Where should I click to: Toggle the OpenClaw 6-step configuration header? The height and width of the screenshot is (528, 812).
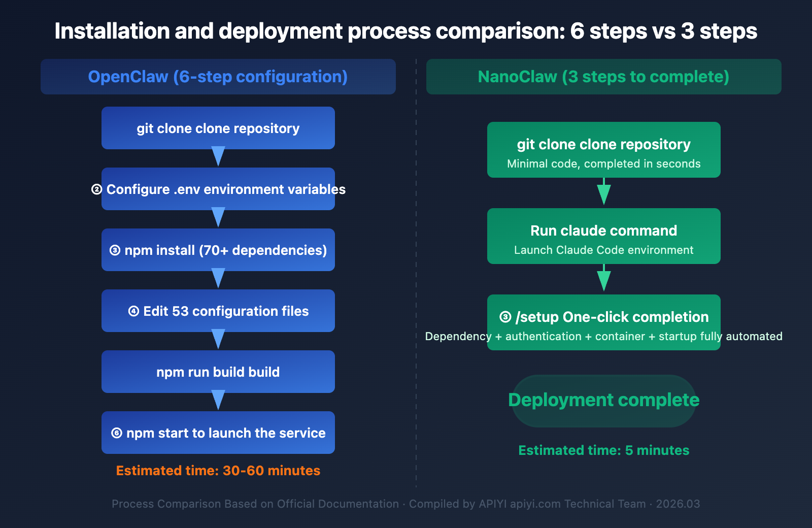218,77
